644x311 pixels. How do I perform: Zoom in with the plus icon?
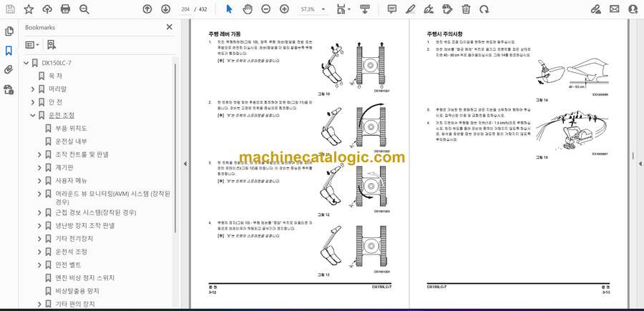pyautogui.click(x=284, y=9)
